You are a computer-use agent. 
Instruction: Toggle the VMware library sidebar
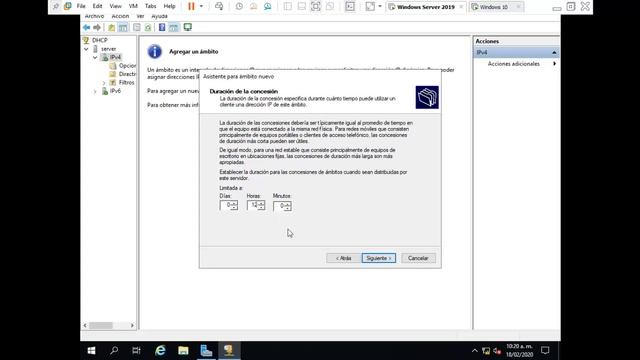tap(288, 6)
